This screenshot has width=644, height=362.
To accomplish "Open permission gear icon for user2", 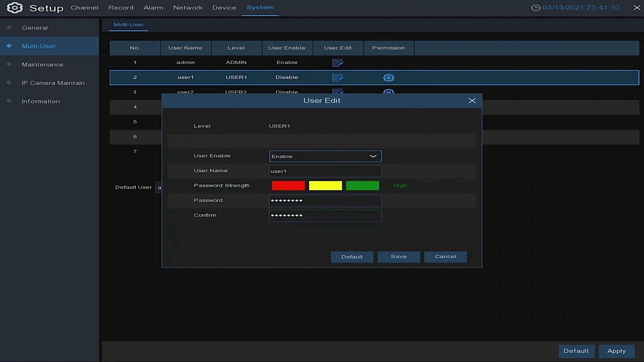I will click(388, 92).
